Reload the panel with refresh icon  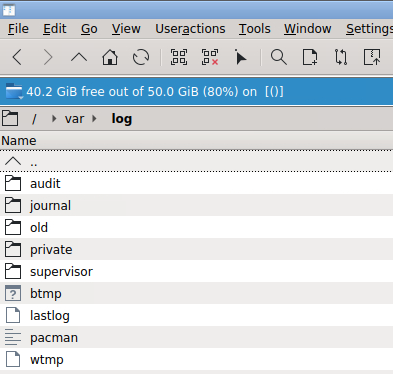pyautogui.click(x=141, y=57)
